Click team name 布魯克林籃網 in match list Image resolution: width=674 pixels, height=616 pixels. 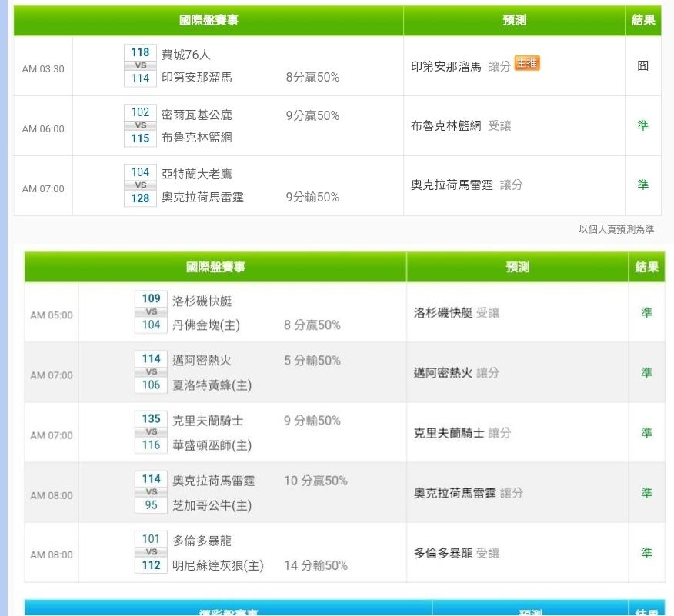pyautogui.click(x=197, y=138)
